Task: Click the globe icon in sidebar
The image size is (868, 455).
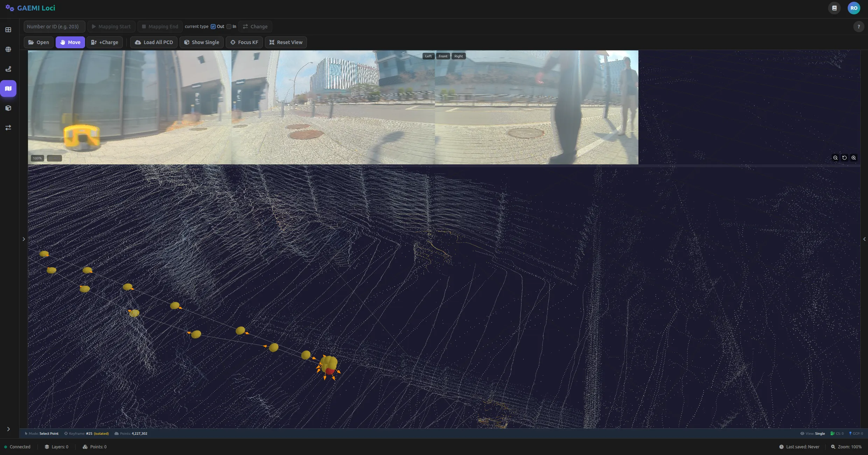Action: [x=8, y=49]
